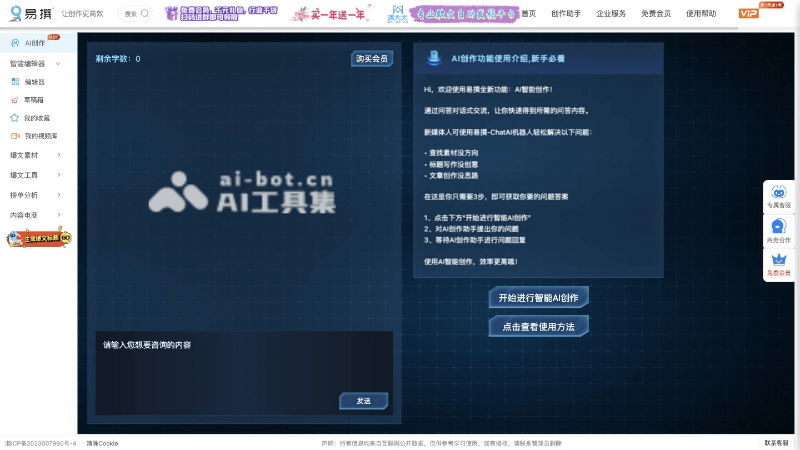
Task: Expand the 爆文工具 menu
Action: (x=60, y=175)
